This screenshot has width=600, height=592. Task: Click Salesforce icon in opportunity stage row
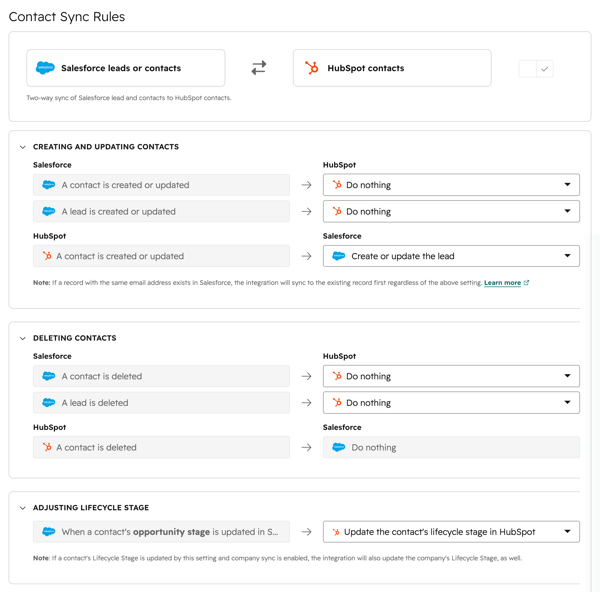(49, 532)
